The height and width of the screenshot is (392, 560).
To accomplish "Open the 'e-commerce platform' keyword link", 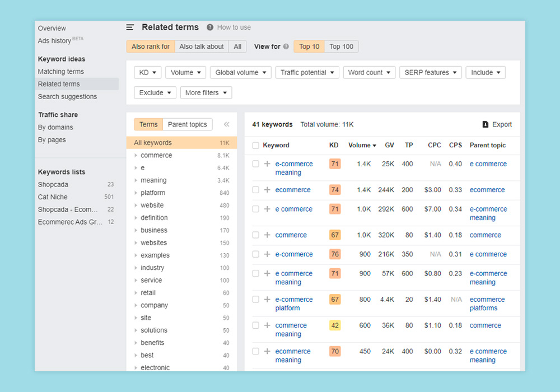I will [x=294, y=304].
